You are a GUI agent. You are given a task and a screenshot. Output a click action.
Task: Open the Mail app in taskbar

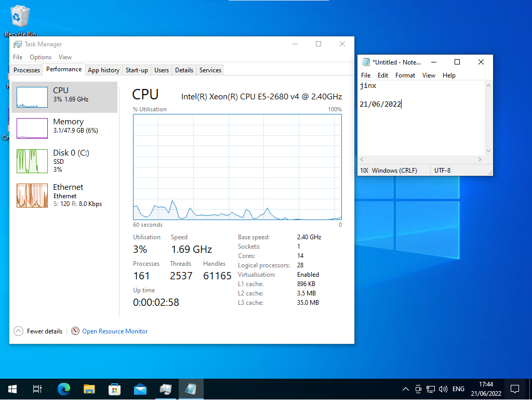coord(140,389)
